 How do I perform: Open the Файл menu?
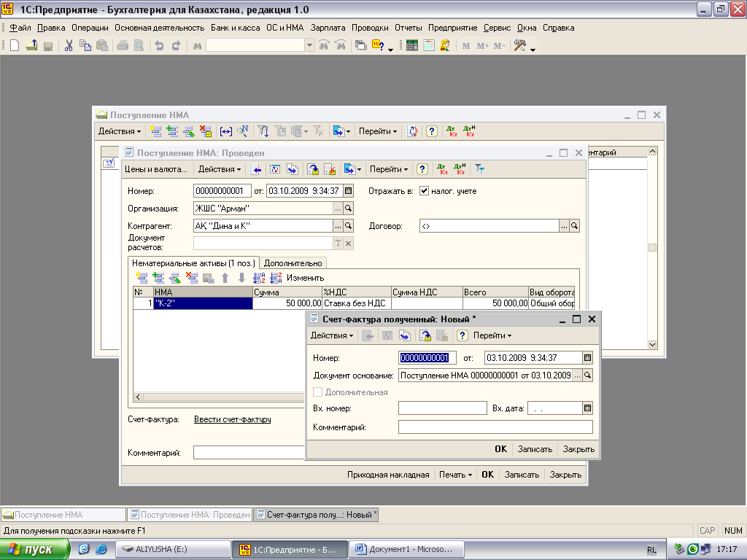tap(20, 28)
